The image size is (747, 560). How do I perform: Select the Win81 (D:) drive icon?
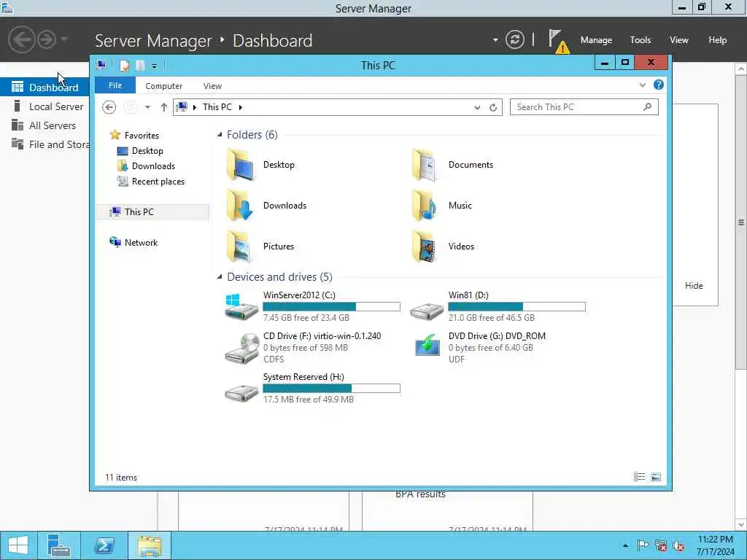click(426, 311)
